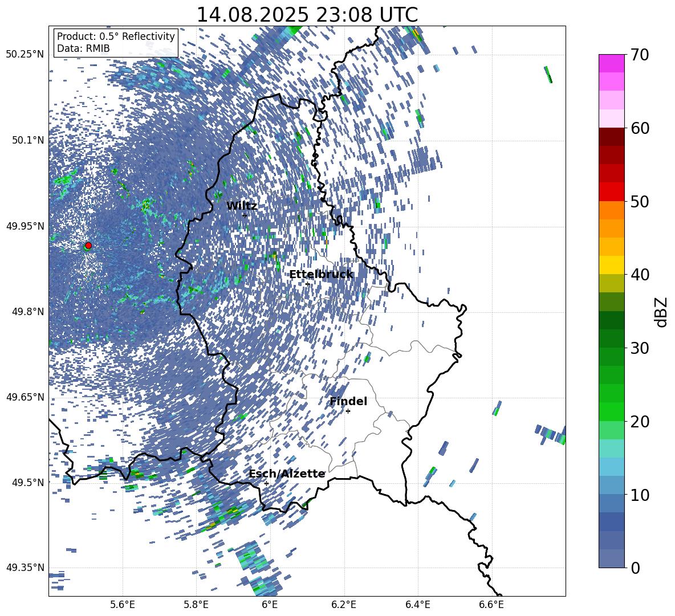Click the 20 colorbar tick label

640,422
